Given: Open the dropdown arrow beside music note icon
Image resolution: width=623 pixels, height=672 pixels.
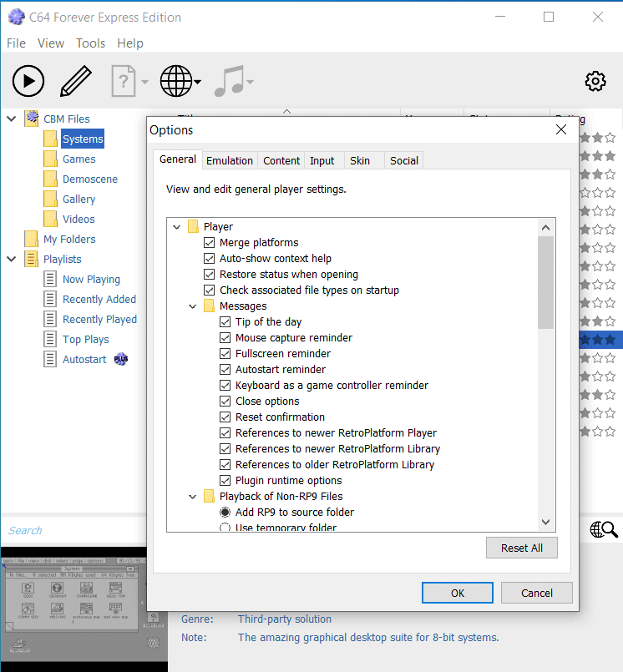Looking at the screenshot, I should pos(250,82).
